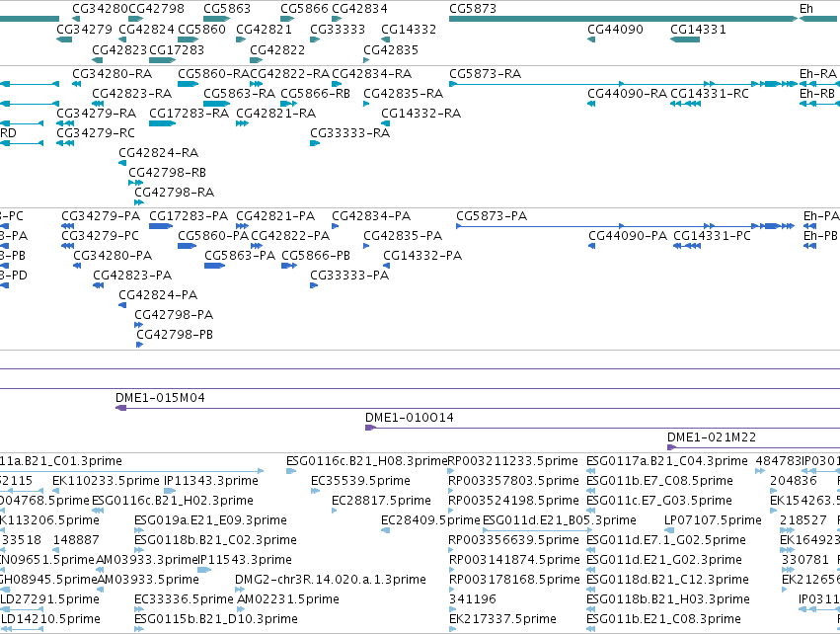
Task: Click gene label CG5866
Action: click(x=304, y=9)
